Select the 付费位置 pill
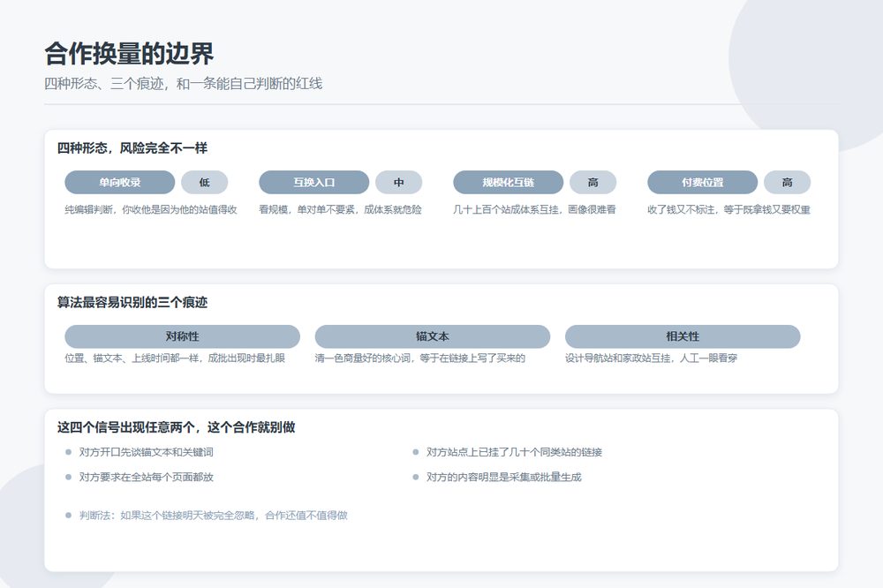 [703, 183]
